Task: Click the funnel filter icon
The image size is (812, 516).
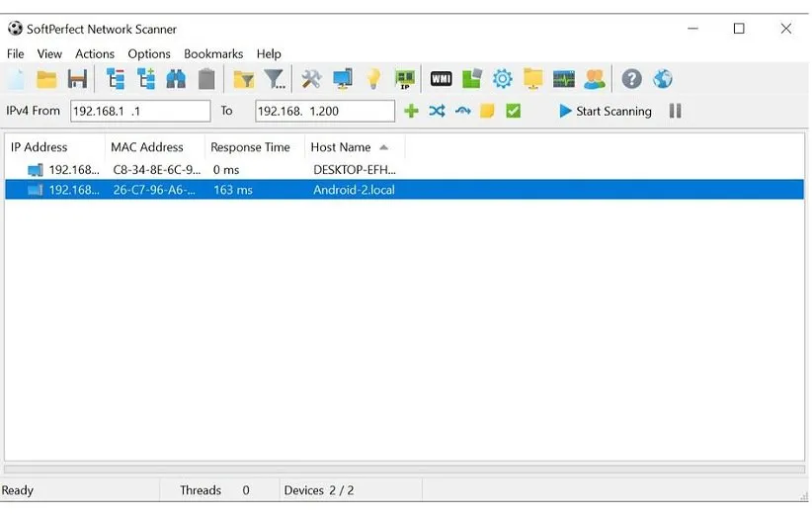Action: click(x=275, y=80)
